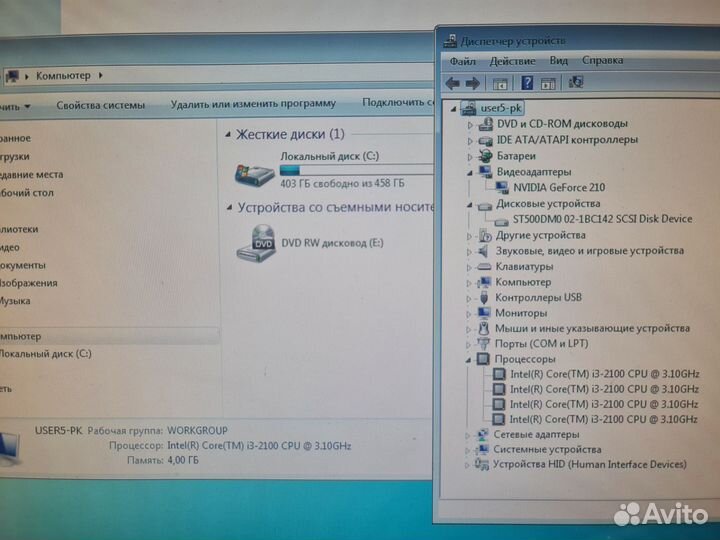Click Свойства системы in Explorer toolbar
The image size is (720, 540).
pyautogui.click(x=101, y=106)
